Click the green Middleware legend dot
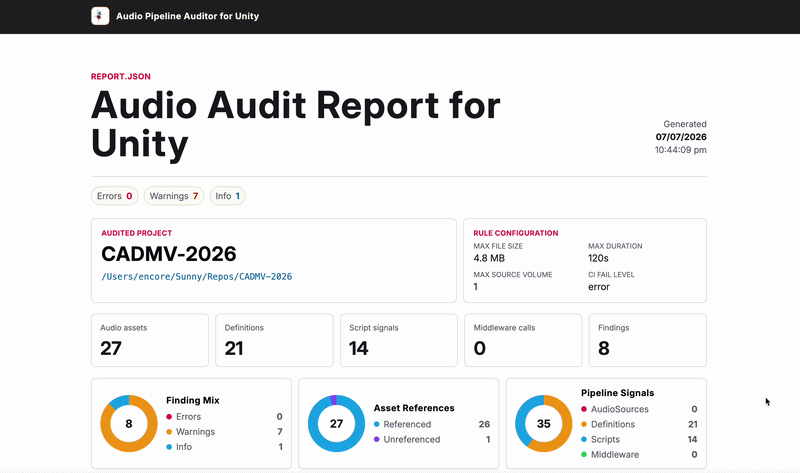This screenshot has height=473, width=800. click(x=584, y=455)
